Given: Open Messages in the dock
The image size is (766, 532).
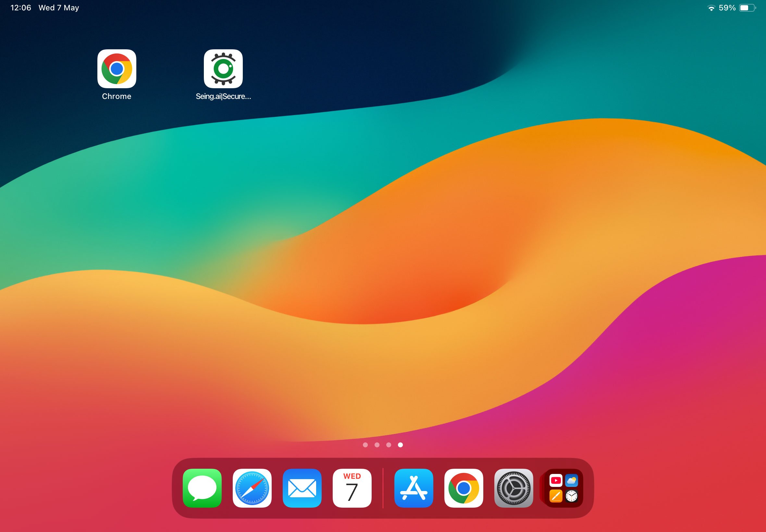Looking at the screenshot, I should coord(202,488).
